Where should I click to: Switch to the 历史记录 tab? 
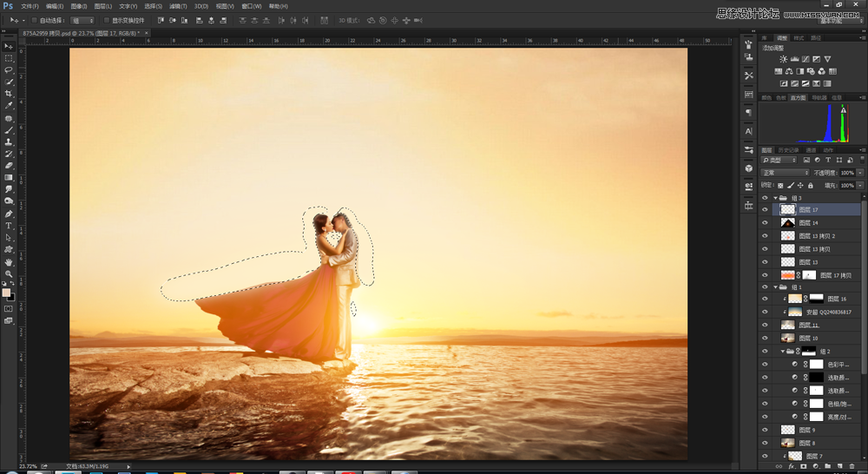[x=788, y=150]
